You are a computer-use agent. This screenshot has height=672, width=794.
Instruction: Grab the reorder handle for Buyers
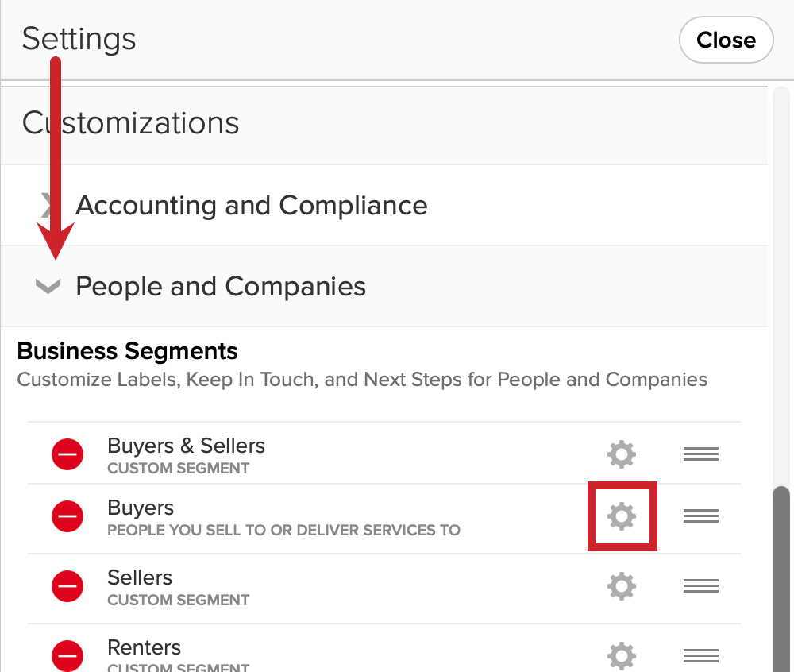click(701, 516)
